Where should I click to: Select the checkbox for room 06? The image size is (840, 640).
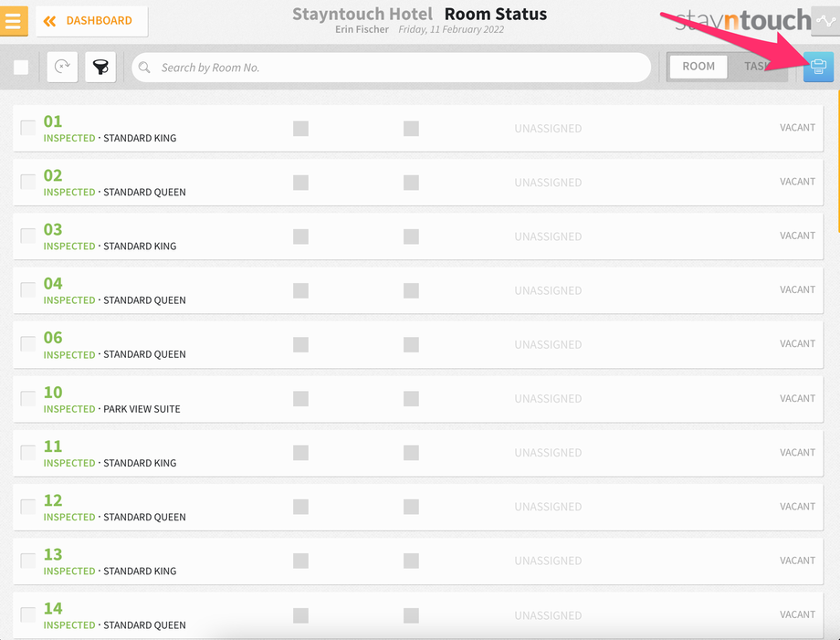[28, 344]
